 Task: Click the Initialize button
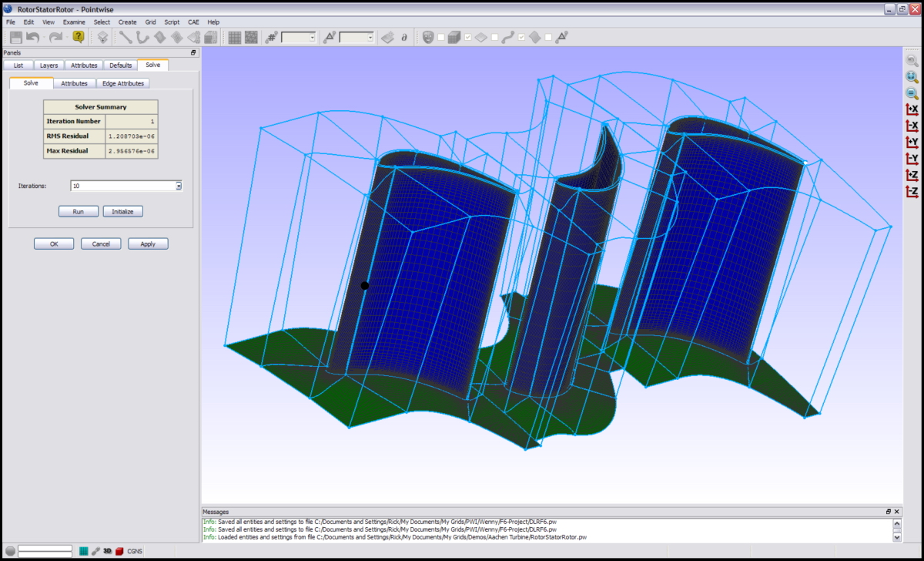[122, 211]
